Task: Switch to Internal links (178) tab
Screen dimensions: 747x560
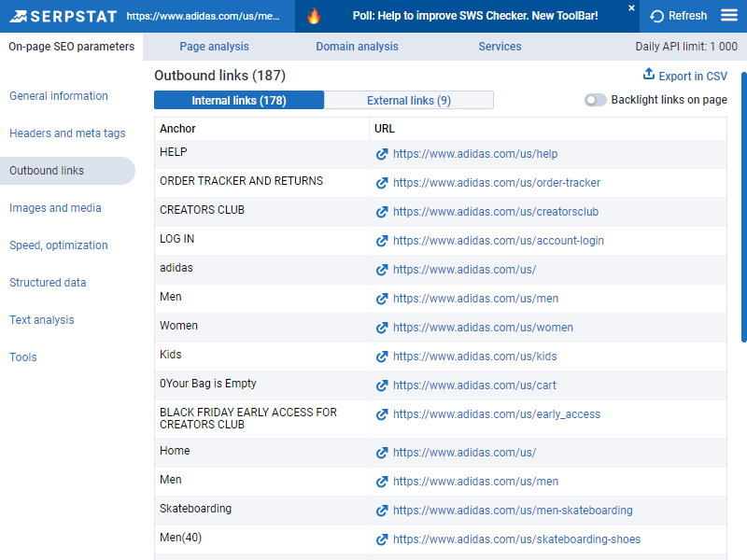Action: [x=239, y=101]
